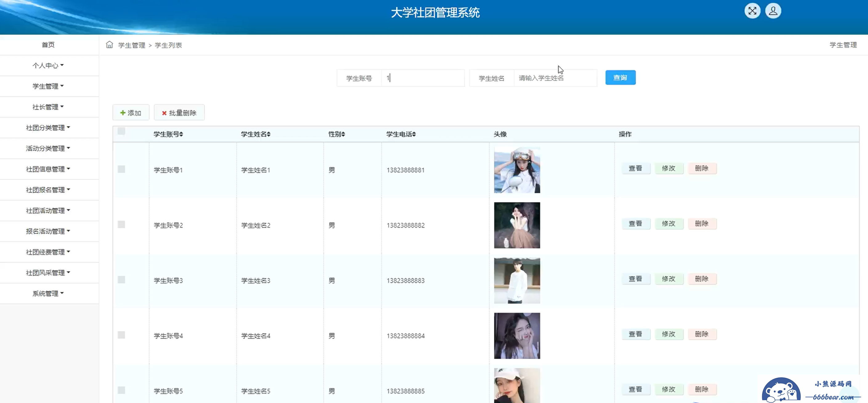Click the 查询 search button

[x=620, y=78]
